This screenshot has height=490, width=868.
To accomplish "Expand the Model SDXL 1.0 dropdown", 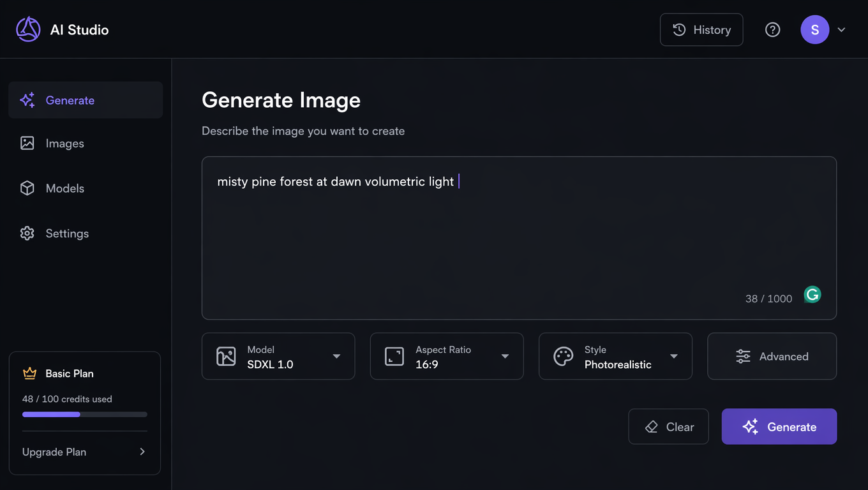I will (x=278, y=356).
